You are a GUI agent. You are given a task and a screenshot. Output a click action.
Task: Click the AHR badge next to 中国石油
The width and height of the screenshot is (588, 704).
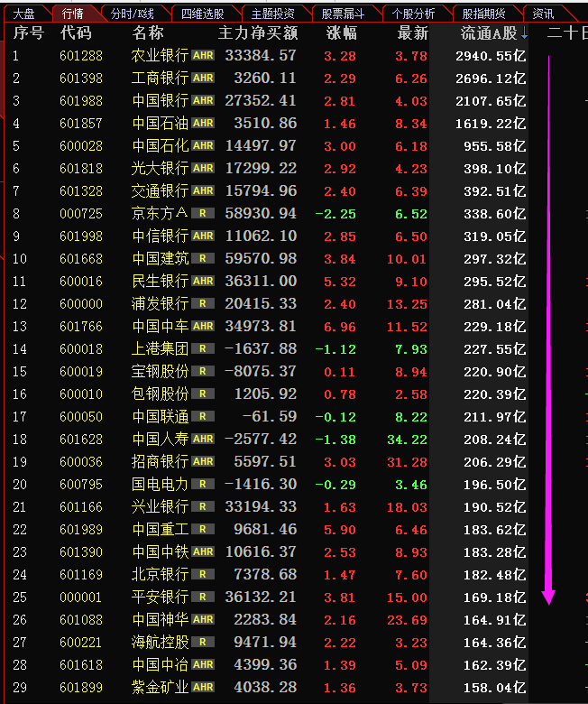pos(203,123)
